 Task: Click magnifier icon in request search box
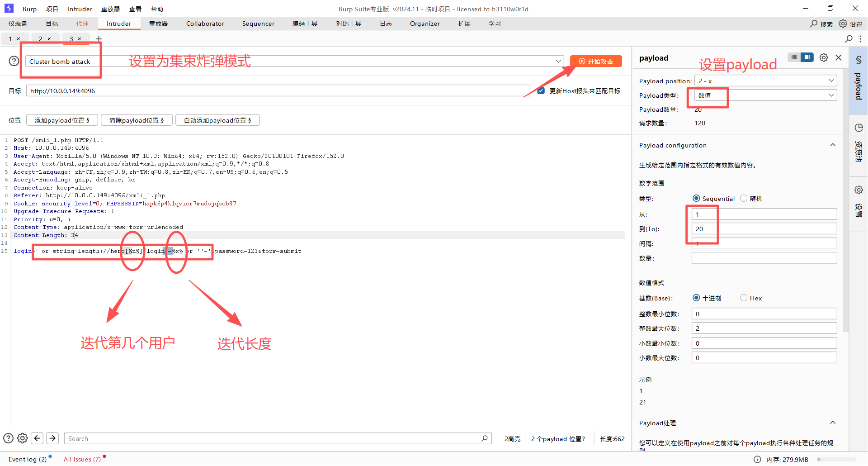485,438
